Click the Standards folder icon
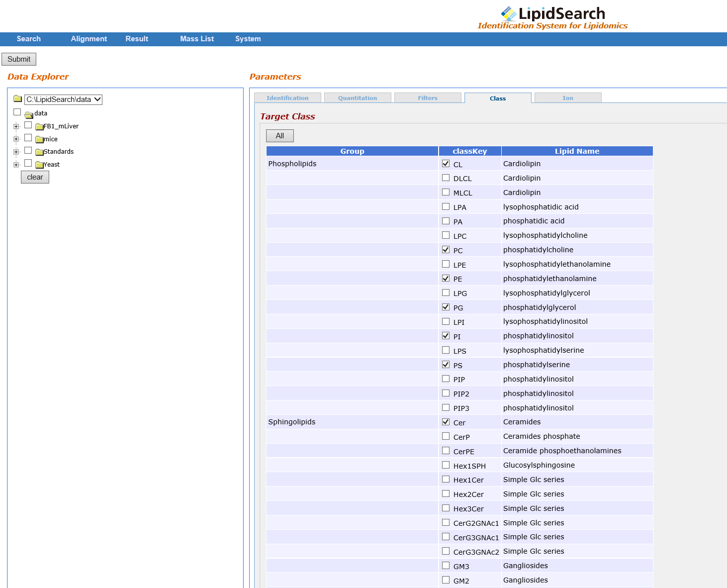This screenshot has height=588, width=727. (x=39, y=152)
